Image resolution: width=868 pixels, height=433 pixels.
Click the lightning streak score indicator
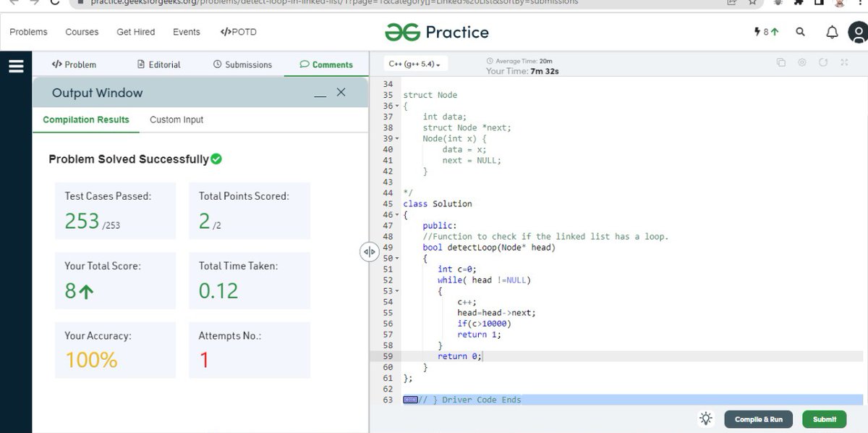click(767, 32)
